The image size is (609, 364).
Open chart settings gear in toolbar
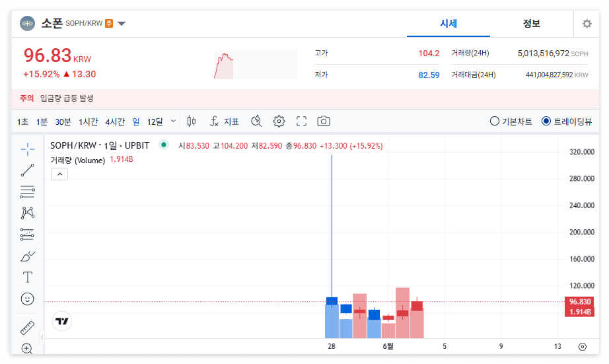point(279,122)
